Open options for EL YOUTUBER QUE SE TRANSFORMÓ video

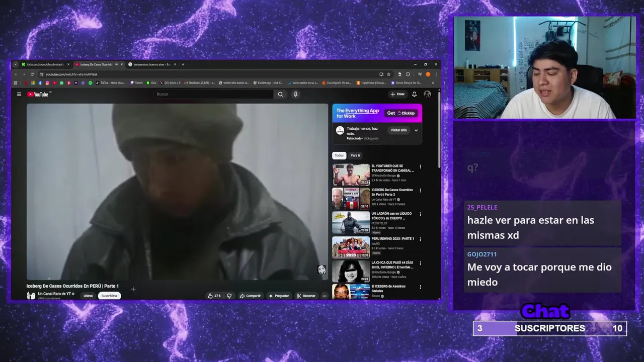click(x=420, y=166)
